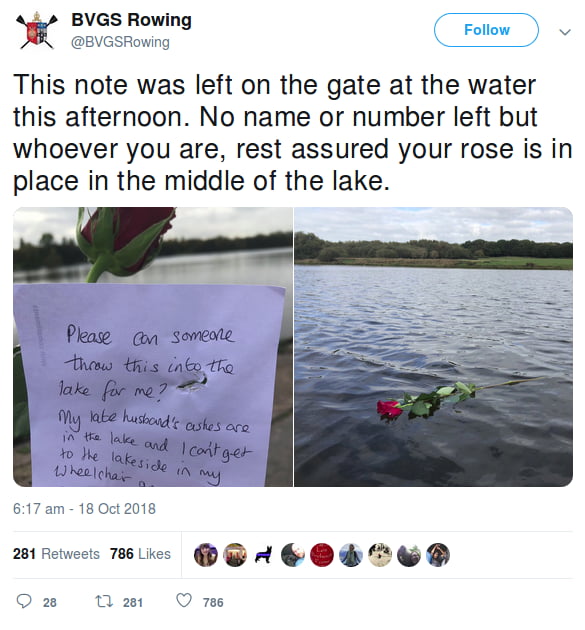585x630 pixels.
Task: Open the tweet timestamp 18 Oct 2018
Action: [x=84, y=509]
